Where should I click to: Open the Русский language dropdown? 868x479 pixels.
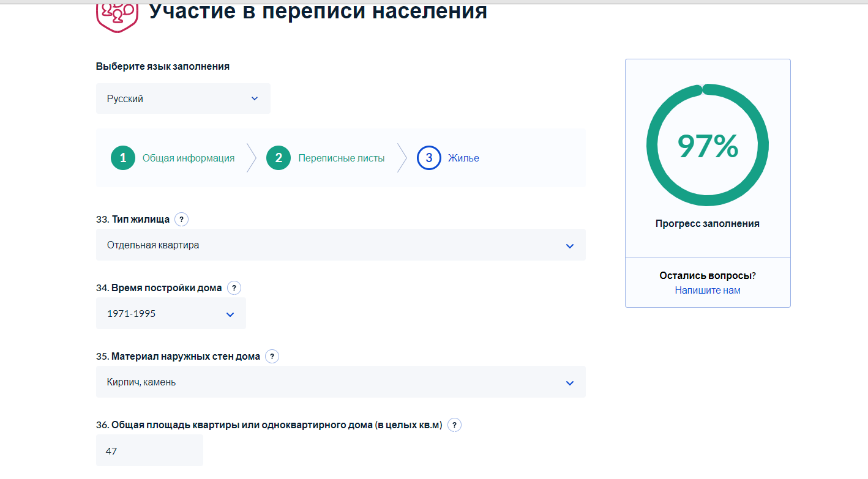click(183, 98)
